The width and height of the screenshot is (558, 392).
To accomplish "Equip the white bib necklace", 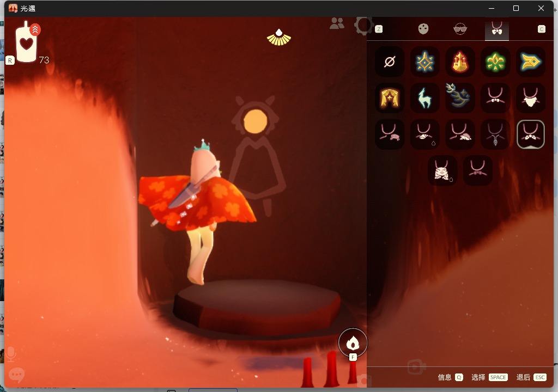I will (530, 98).
